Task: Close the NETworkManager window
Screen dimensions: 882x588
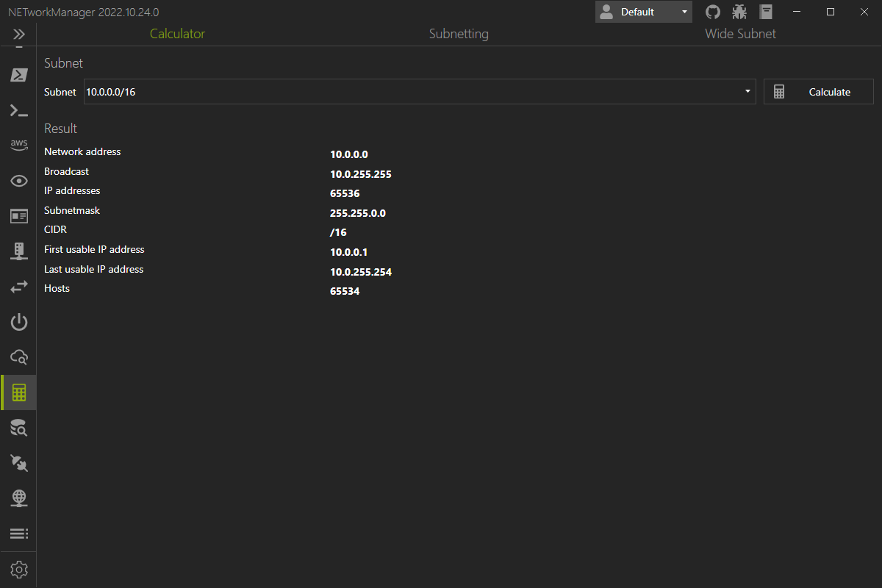Action: point(864,12)
